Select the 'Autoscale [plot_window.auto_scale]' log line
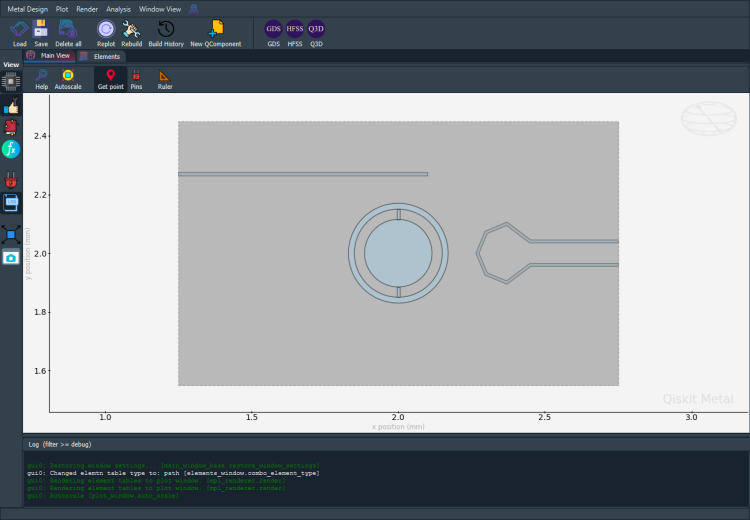Viewport: 750px width, 520px height. (x=103, y=496)
